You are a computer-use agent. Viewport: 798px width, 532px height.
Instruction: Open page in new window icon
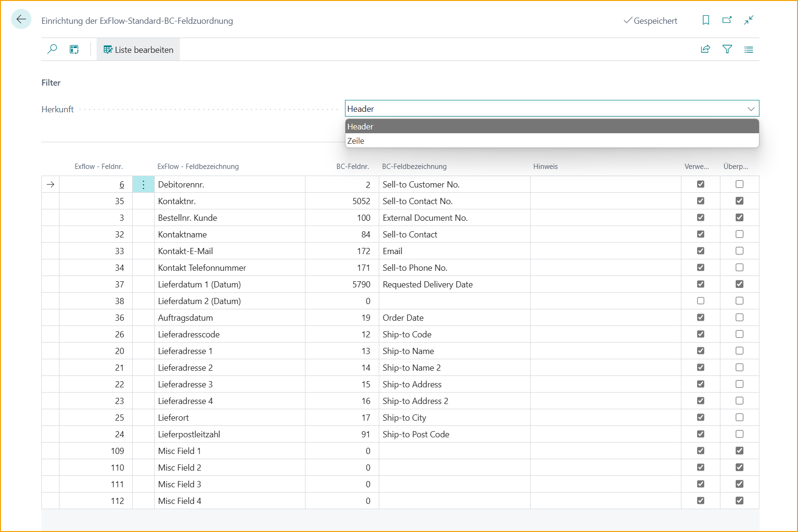[727, 20]
